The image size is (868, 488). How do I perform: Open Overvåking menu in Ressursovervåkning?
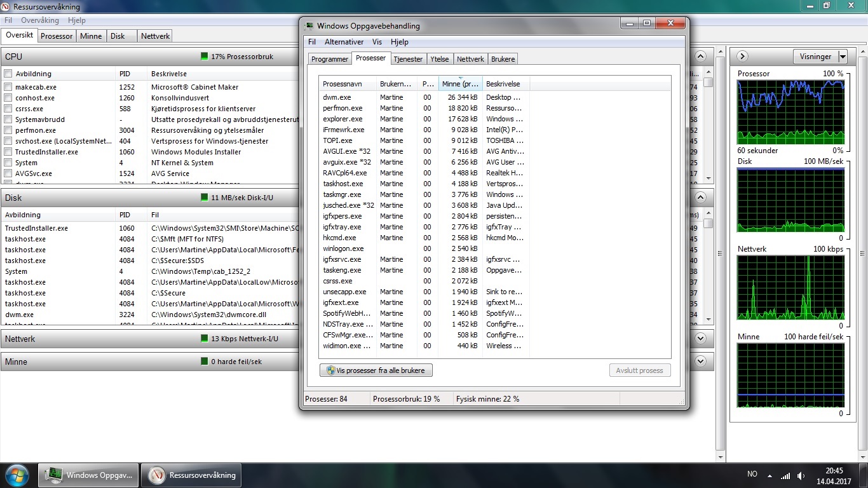[39, 20]
